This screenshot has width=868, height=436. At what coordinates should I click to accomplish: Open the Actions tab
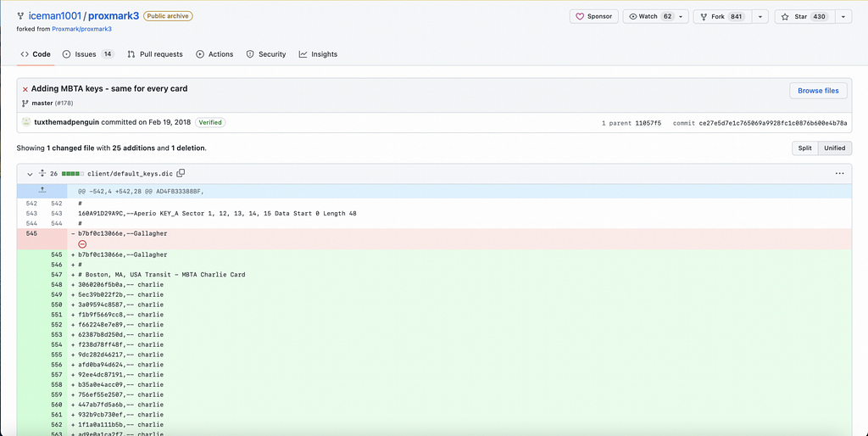(214, 54)
